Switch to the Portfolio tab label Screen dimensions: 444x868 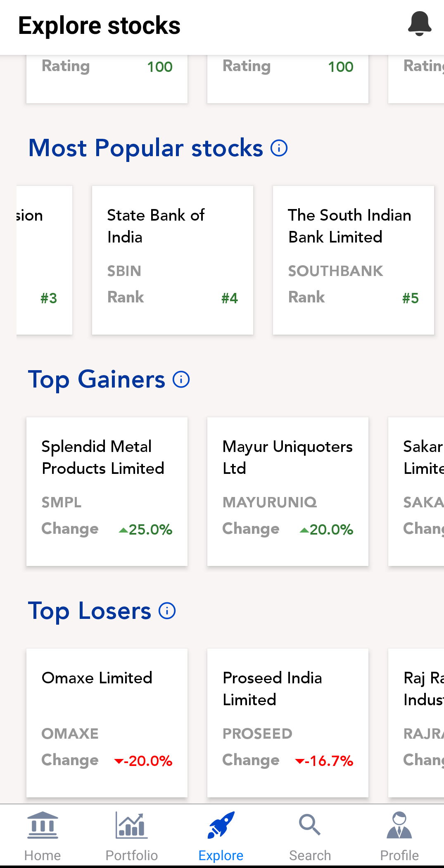[131, 855]
